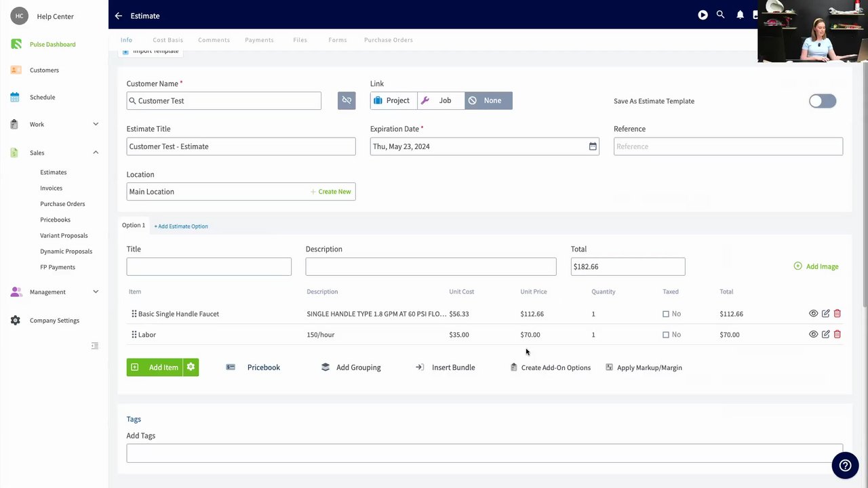Click the play icon in the top bar
Screen dimensions: 868x488
click(703, 15)
